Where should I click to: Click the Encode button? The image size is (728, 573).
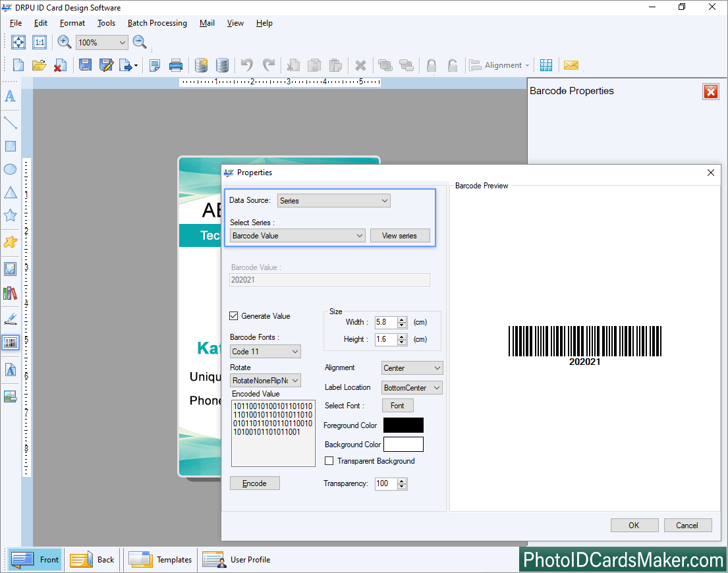point(254,483)
